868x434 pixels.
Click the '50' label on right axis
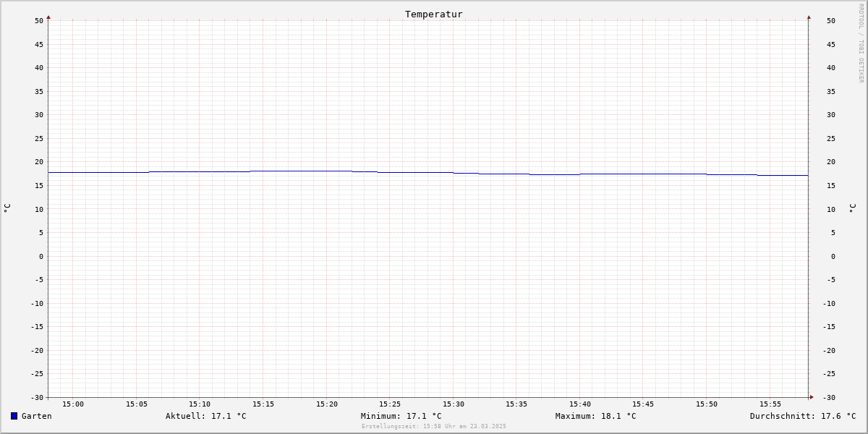tap(831, 20)
